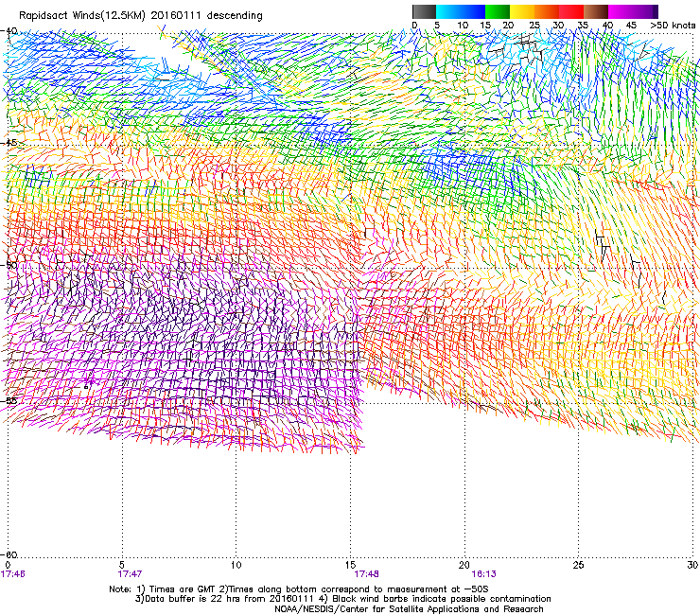Click the word 'descending' in the title
Screen dimensions: 700x615
[235, 16]
